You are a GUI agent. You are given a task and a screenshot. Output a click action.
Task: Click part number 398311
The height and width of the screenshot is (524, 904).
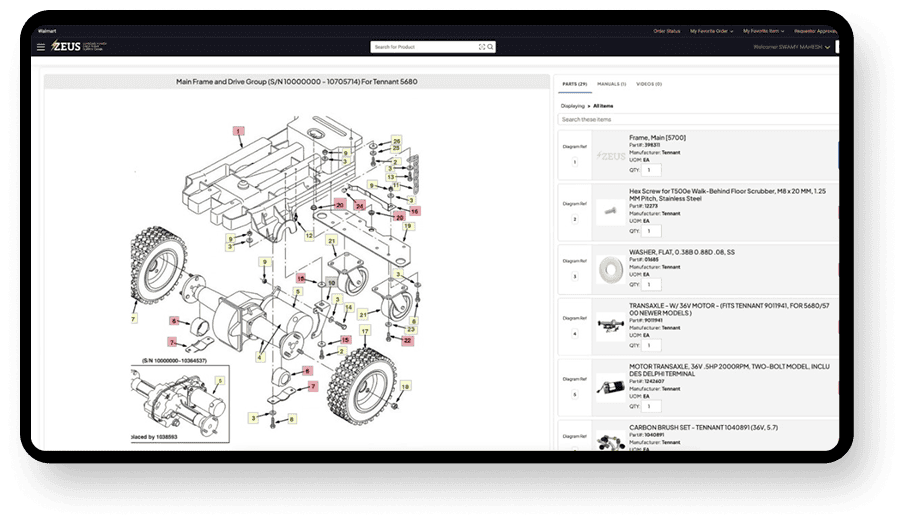tap(652, 145)
